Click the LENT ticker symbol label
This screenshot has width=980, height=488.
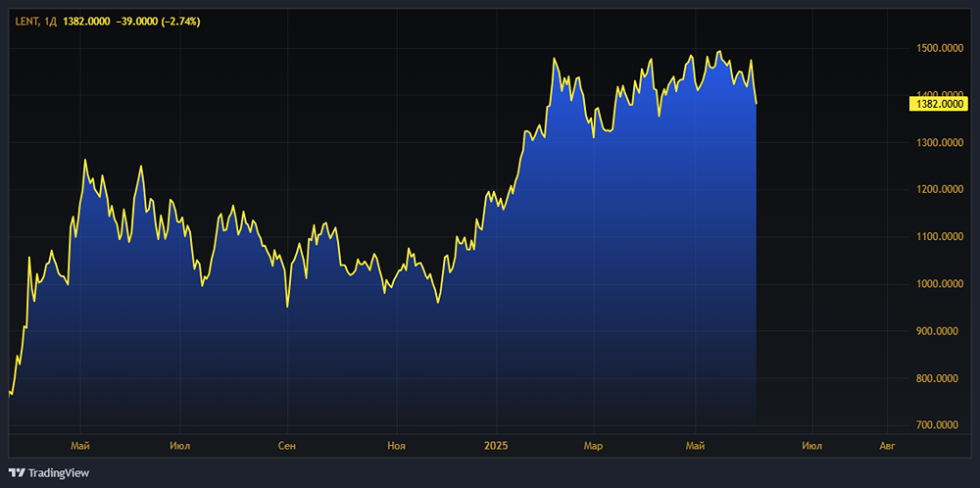(x=25, y=21)
